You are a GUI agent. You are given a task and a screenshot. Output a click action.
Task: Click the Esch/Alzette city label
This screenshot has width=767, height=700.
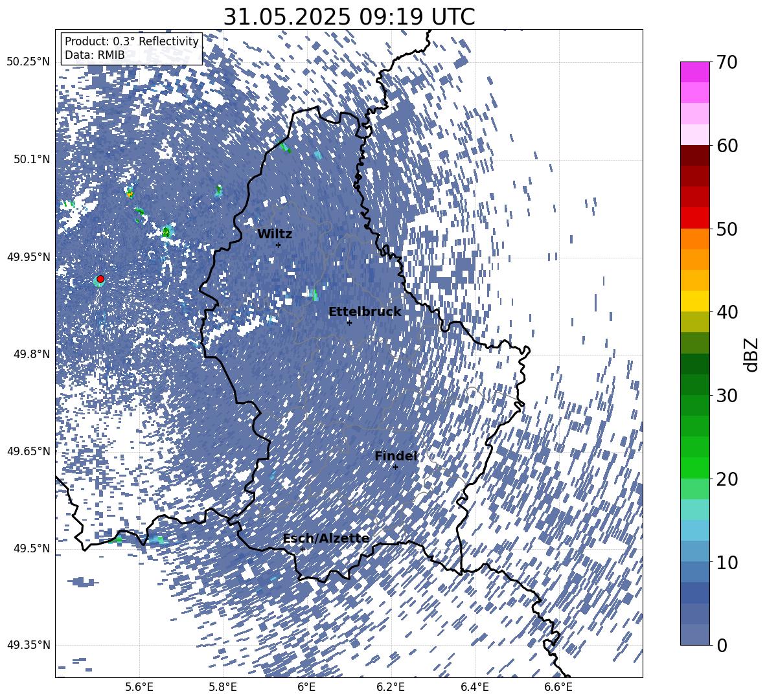326,539
